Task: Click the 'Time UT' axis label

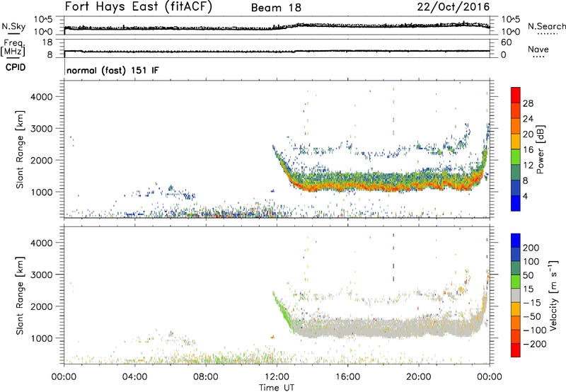Action: 277,388
